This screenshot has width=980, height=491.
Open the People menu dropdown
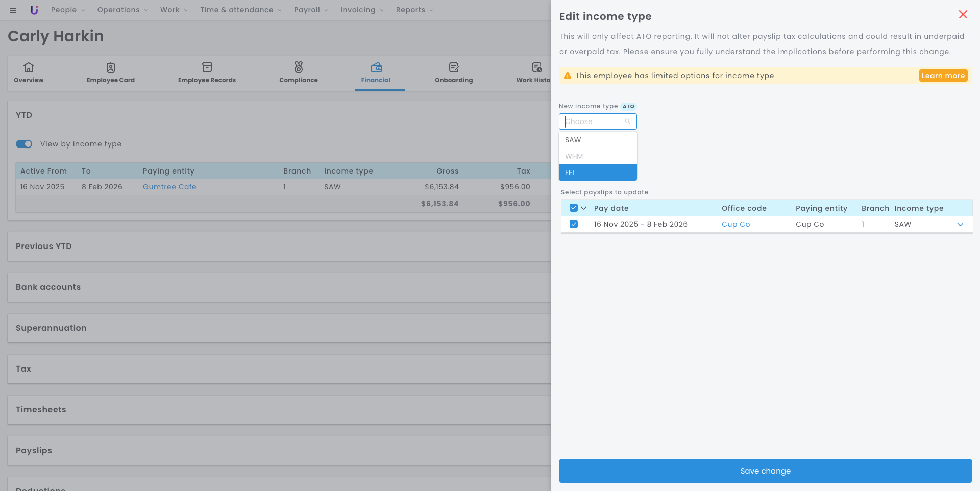[x=68, y=10]
